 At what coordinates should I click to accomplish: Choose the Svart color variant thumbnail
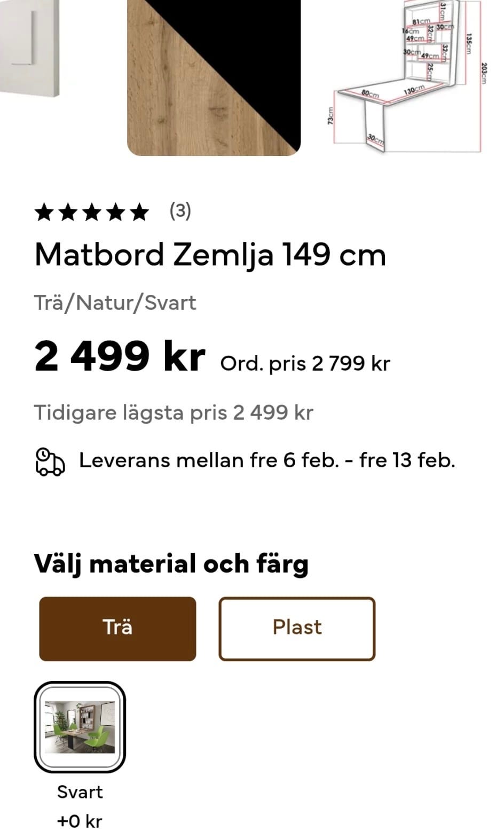click(x=80, y=727)
